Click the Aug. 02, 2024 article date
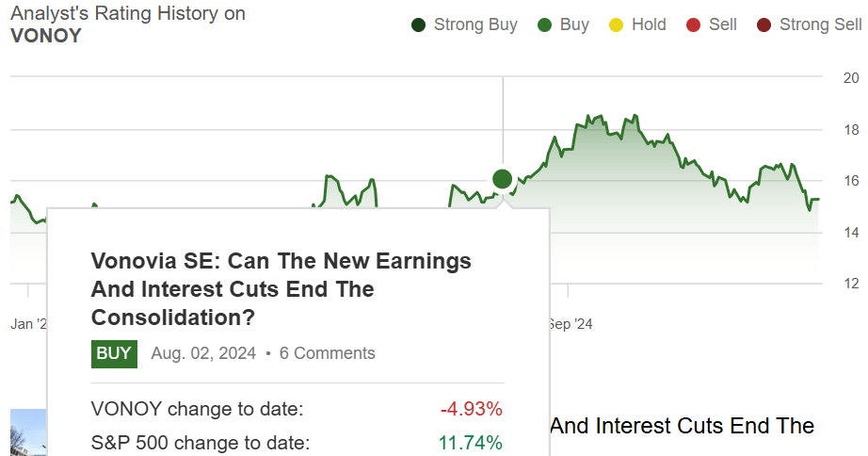 204,353
